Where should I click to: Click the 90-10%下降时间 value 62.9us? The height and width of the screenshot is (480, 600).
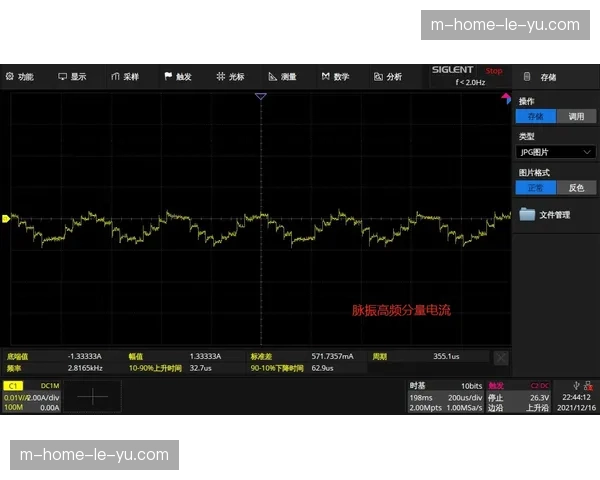[322, 368]
